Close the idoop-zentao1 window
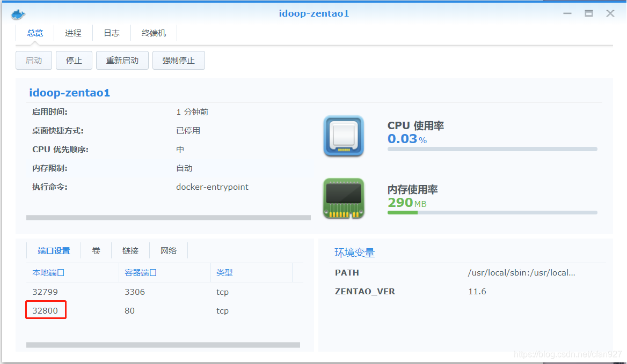The height and width of the screenshot is (364, 627). 610,13
